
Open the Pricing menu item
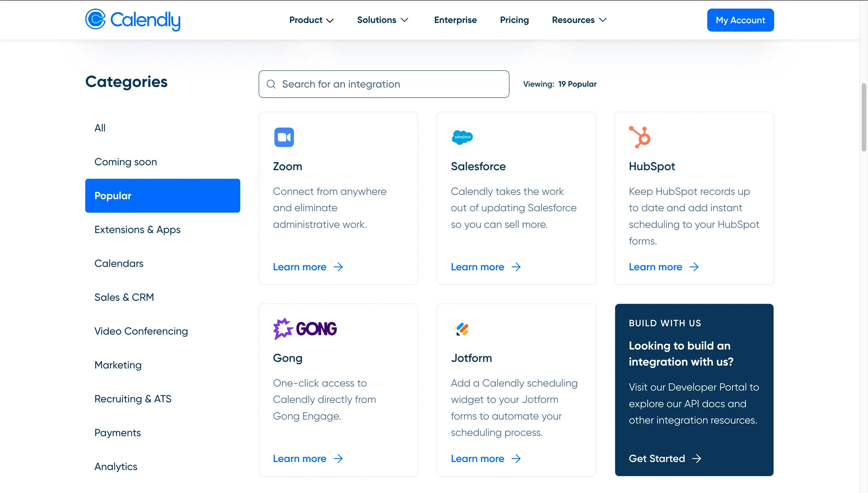pyautogui.click(x=514, y=20)
